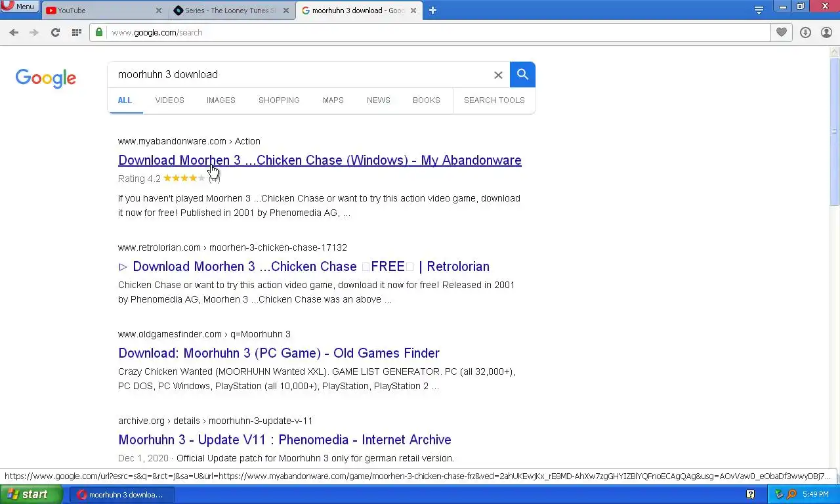840x504 pixels.
Task: Open the downloads icon in toolbar
Action: coord(805,32)
